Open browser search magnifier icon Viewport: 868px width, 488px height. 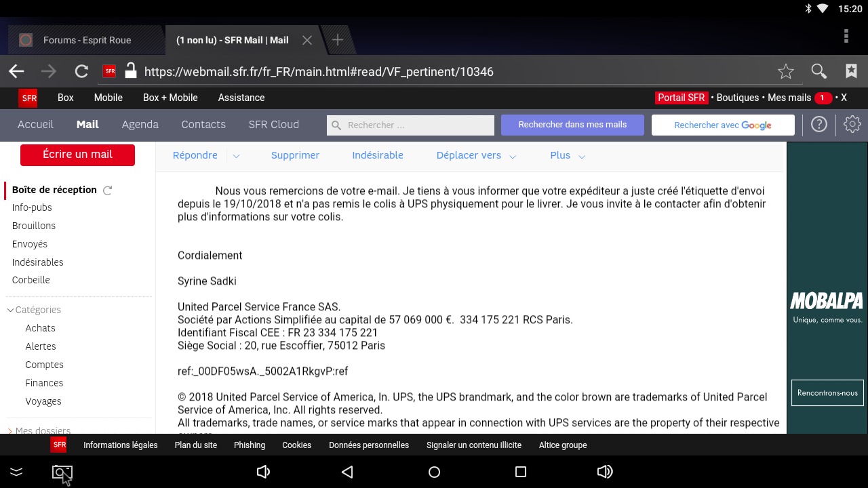click(x=819, y=71)
